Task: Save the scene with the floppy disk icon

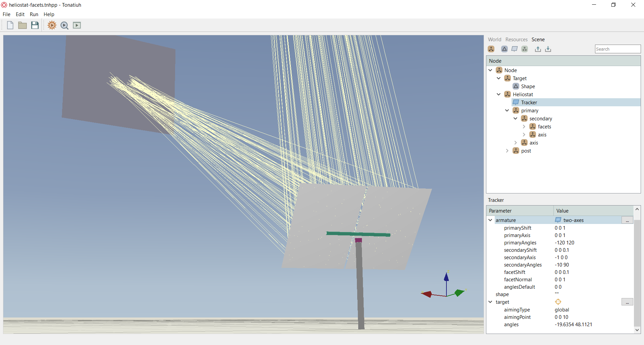Action: click(35, 25)
